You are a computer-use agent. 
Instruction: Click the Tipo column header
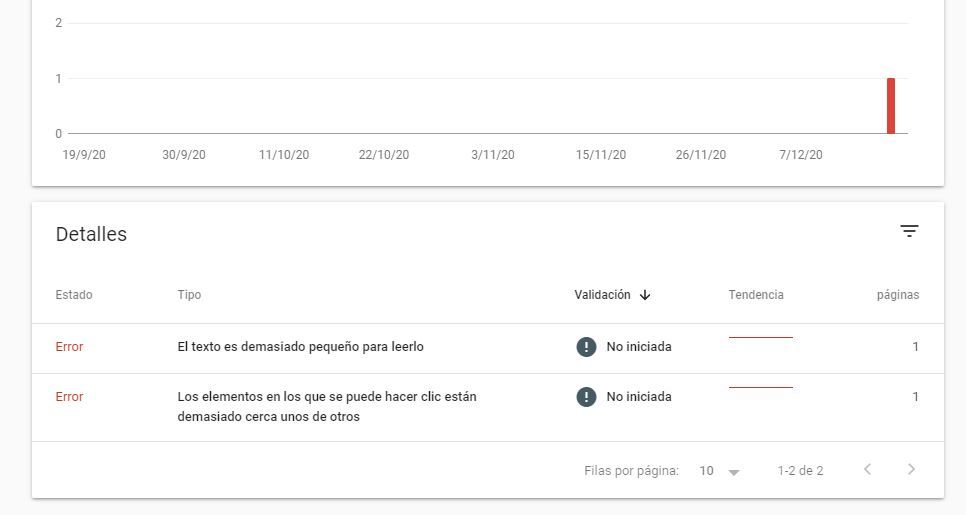pos(189,295)
